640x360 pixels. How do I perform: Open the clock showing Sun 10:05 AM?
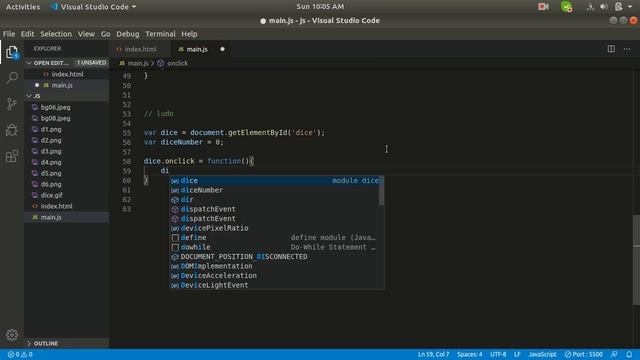point(320,7)
